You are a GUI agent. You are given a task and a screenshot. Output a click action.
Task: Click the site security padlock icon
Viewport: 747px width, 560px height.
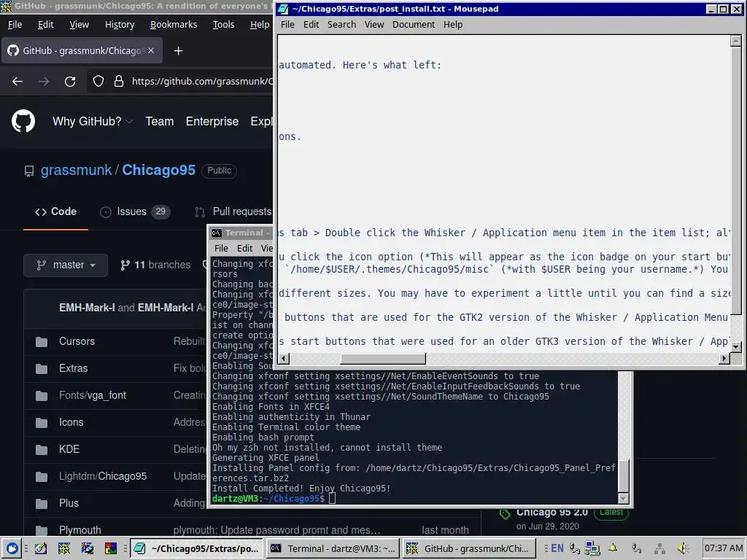pos(119,82)
